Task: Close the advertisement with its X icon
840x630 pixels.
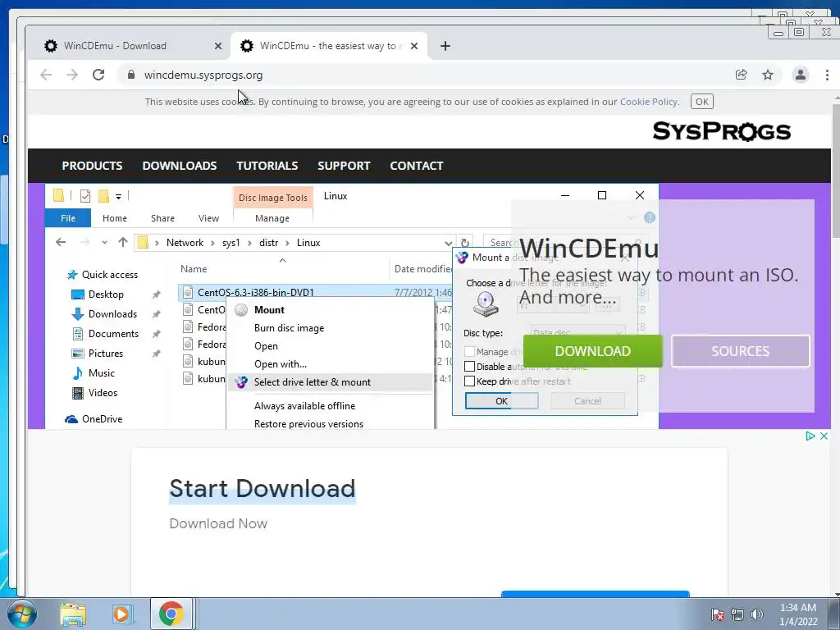Action: (x=824, y=436)
